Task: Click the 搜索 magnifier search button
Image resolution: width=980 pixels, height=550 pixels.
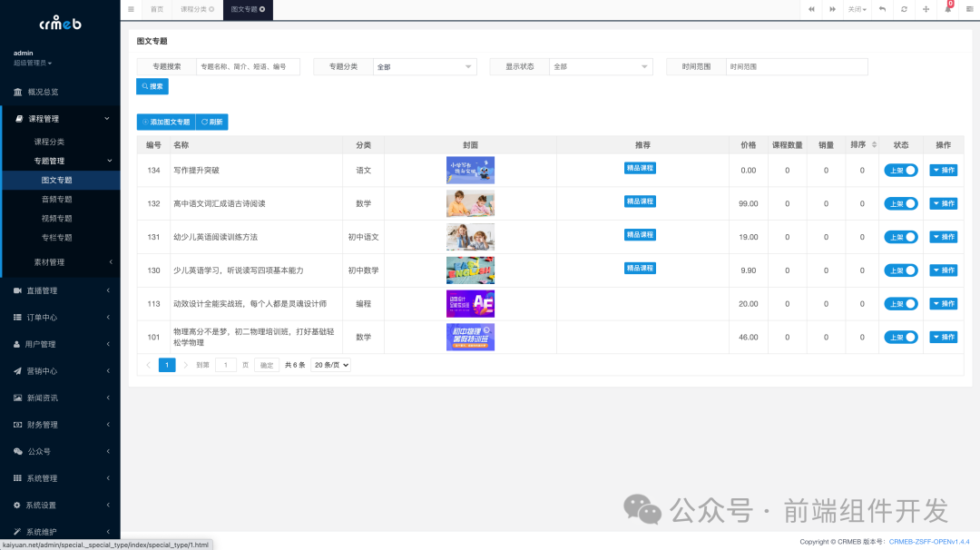Action: point(152,86)
